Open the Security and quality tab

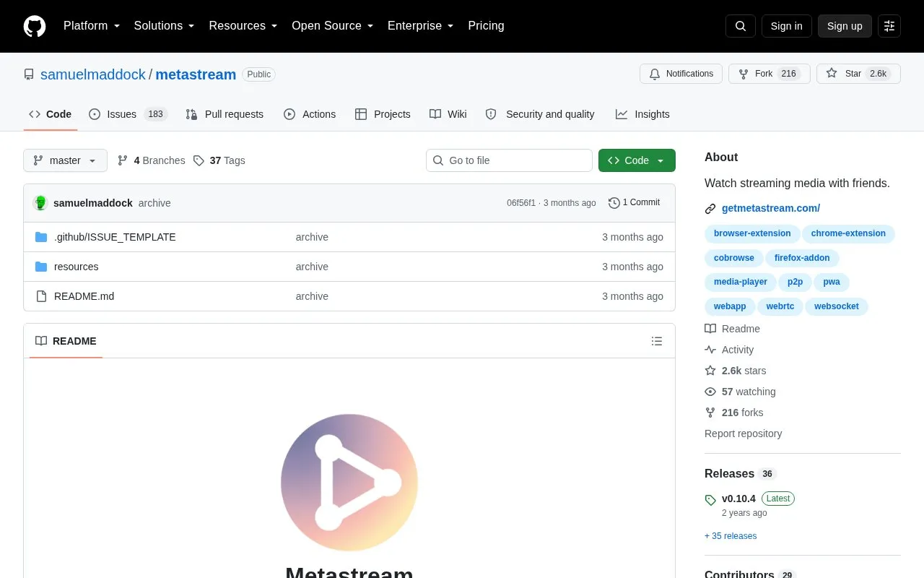pyautogui.click(x=540, y=114)
